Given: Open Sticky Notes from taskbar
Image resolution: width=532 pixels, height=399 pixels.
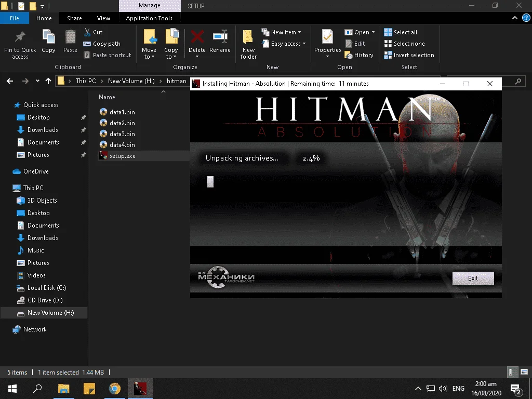Looking at the screenshot, I should point(89,389).
